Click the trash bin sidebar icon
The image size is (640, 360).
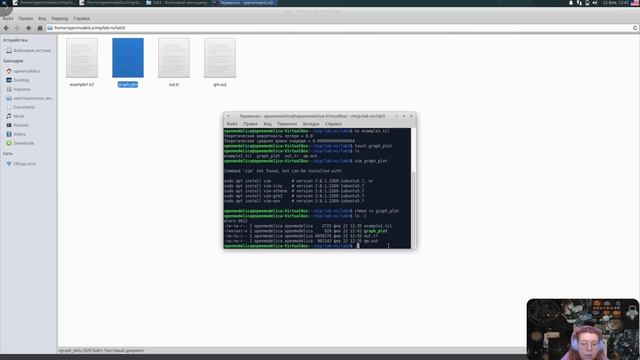coord(9,89)
